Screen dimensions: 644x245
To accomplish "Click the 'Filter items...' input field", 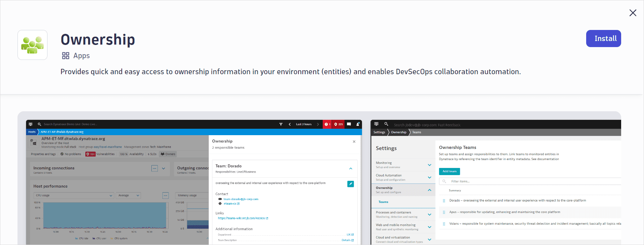I will [530, 181].
